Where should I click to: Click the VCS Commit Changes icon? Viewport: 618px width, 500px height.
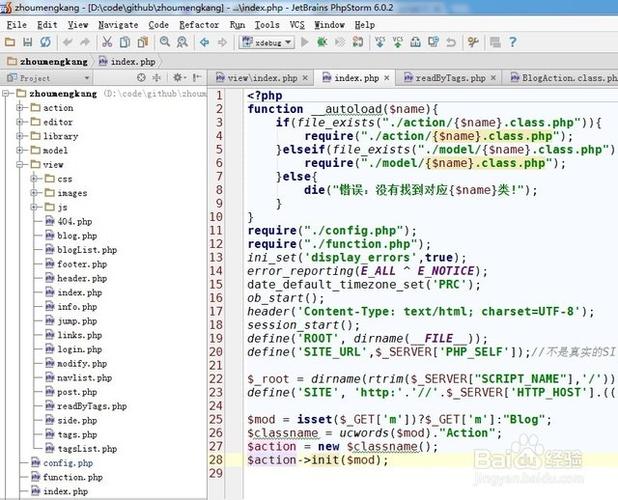(x=398, y=42)
